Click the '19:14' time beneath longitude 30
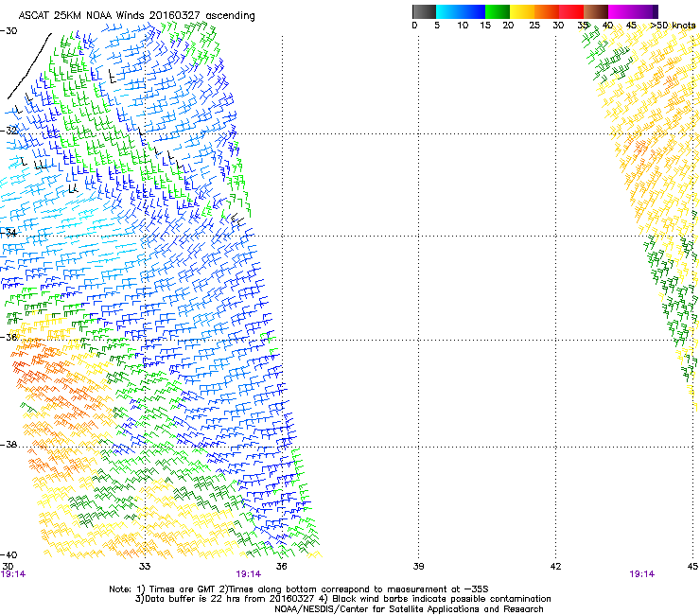The width and height of the screenshot is (700, 615). click(x=13, y=574)
